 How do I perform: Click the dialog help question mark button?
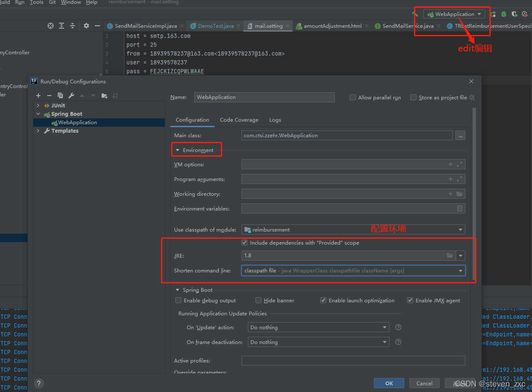(39, 383)
